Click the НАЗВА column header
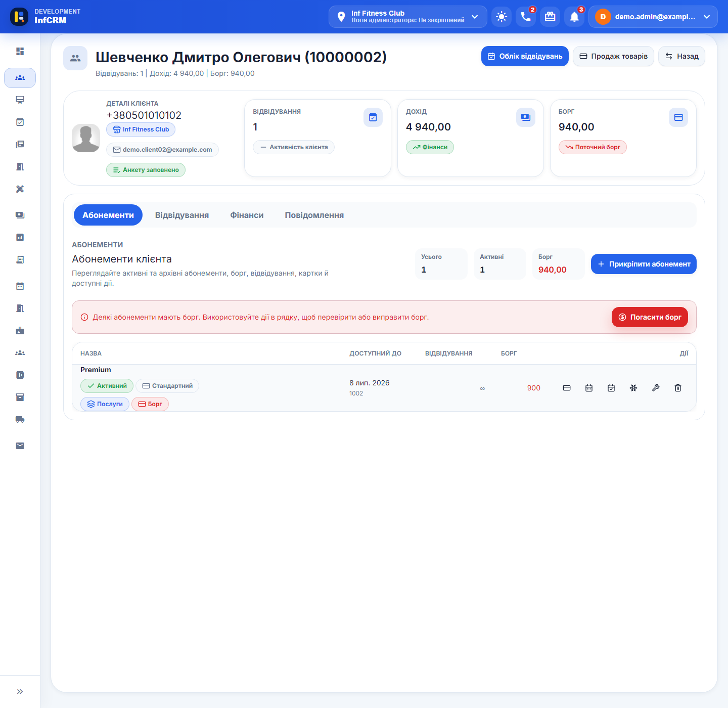 click(91, 353)
